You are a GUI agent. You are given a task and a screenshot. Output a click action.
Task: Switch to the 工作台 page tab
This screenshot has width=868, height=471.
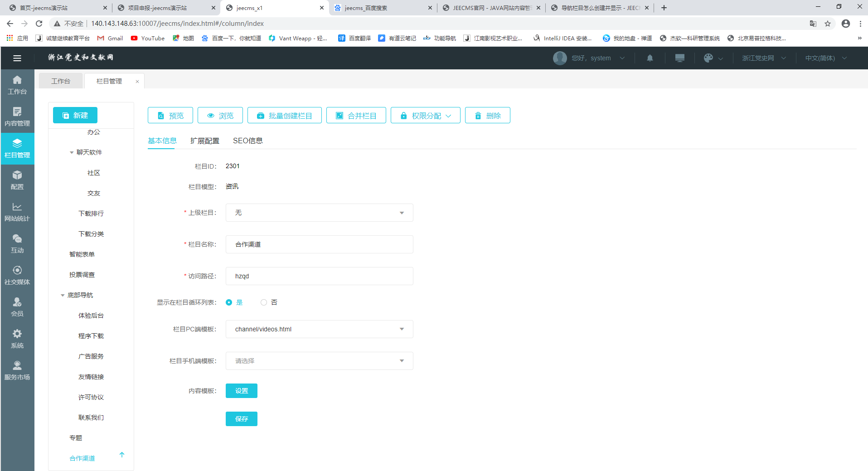point(61,81)
